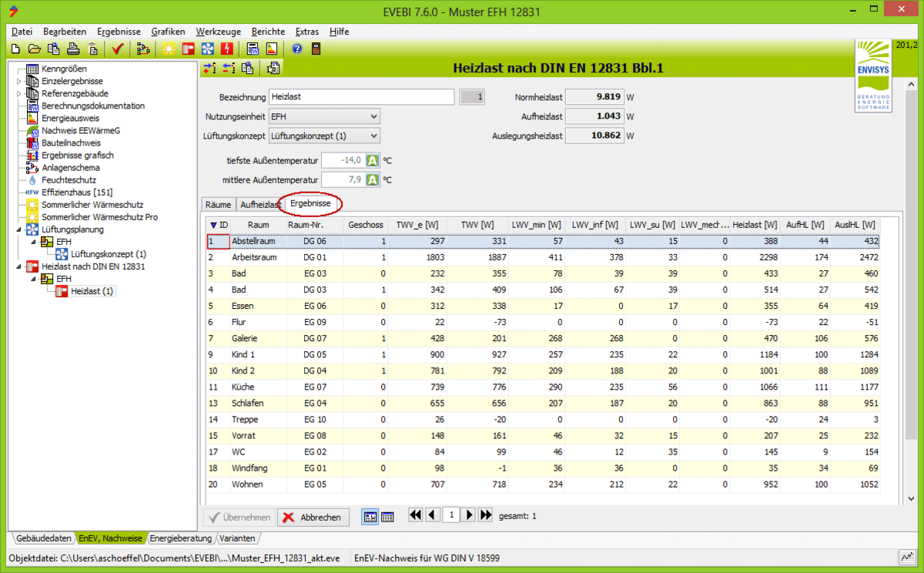Image resolution: width=924 pixels, height=573 pixels.
Task: Click the red checkmark toolbar icon
Action: point(117,49)
